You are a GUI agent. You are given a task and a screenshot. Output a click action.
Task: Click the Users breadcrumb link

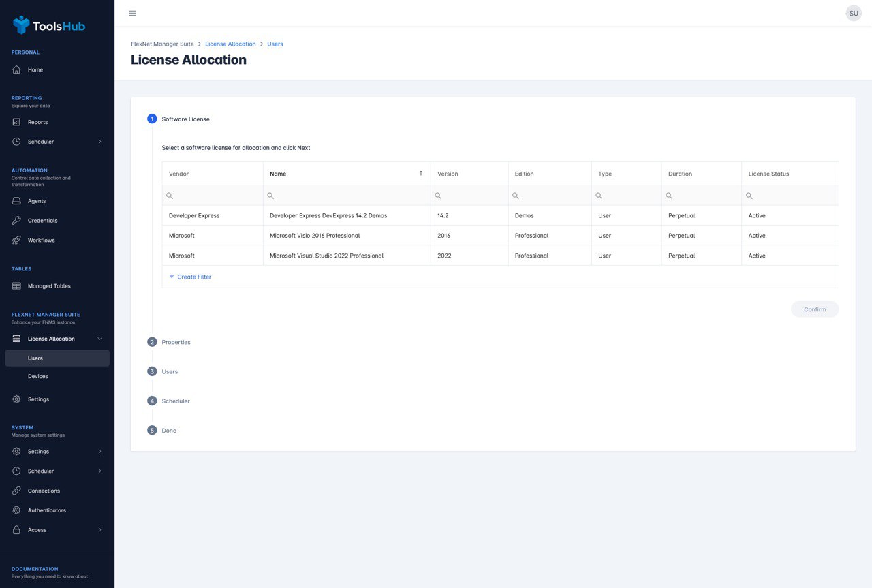click(x=275, y=44)
